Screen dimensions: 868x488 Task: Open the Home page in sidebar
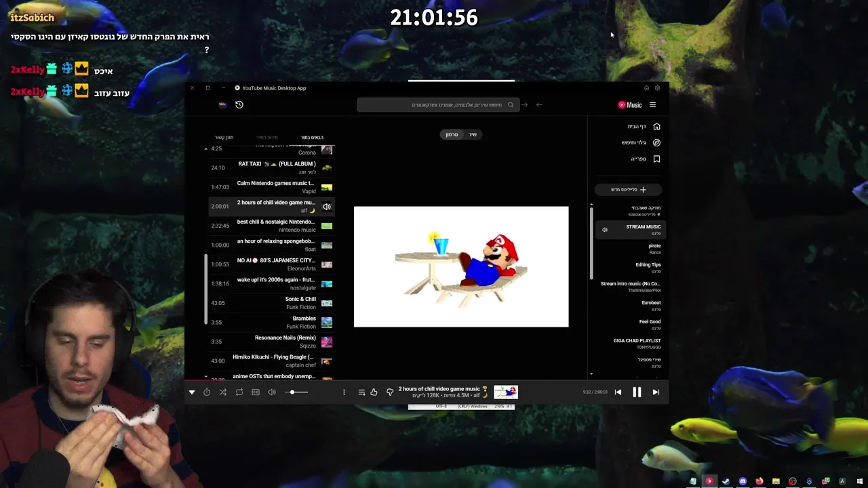pyautogui.click(x=644, y=126)
